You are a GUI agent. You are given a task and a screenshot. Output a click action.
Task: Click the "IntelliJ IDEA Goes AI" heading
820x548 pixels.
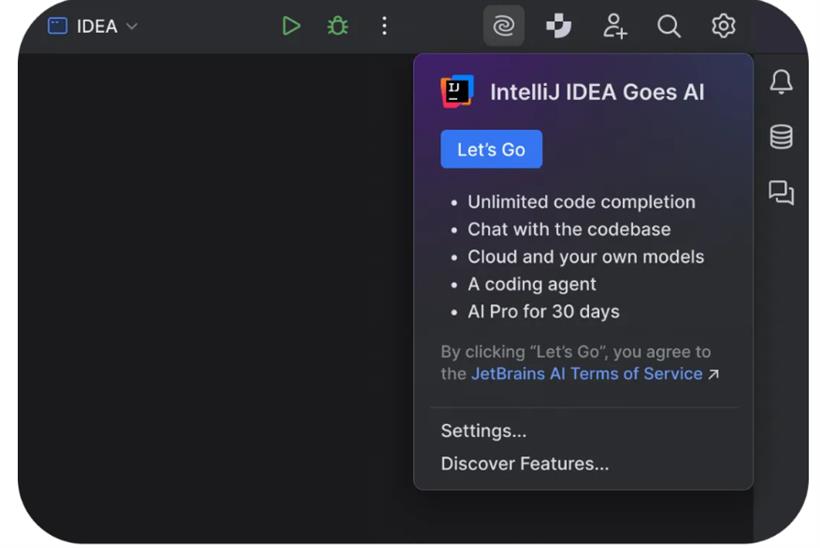pos(597,92)
